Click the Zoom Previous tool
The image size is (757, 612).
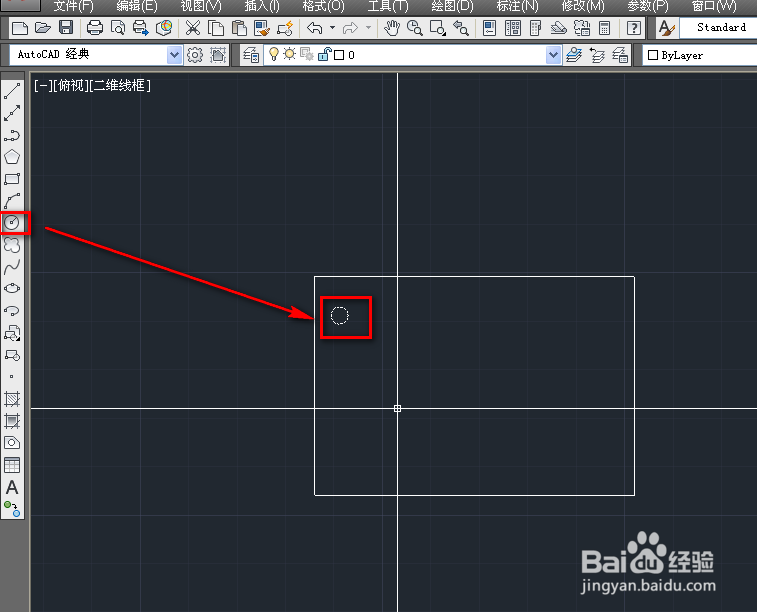tap(461, 28)
